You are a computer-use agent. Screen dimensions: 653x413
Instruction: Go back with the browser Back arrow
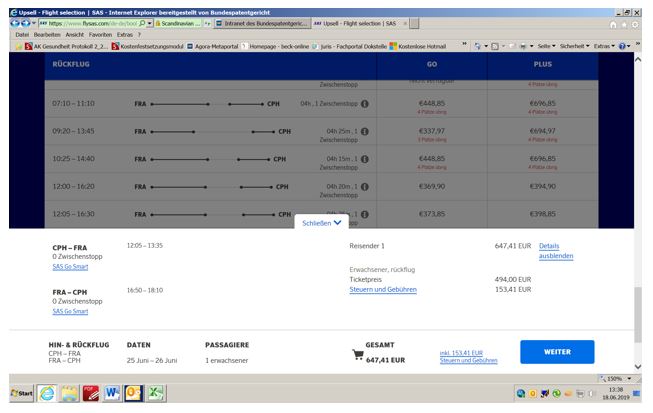point(15,23)
